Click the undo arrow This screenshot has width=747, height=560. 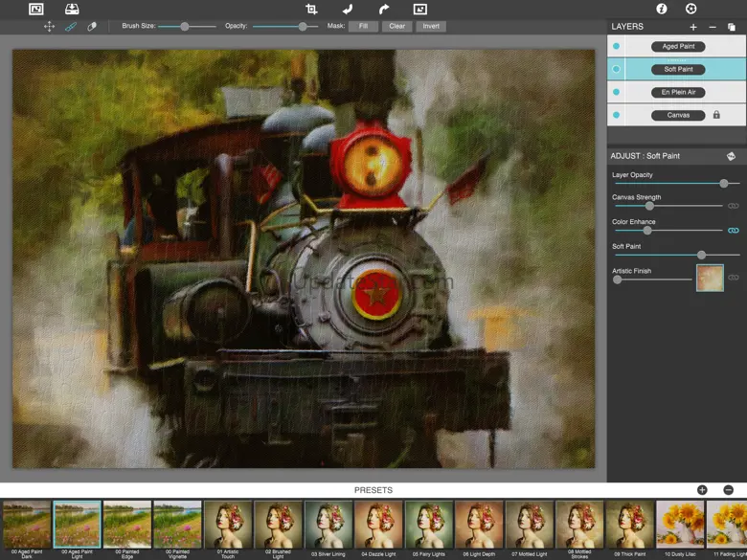[x=348, y=9]
